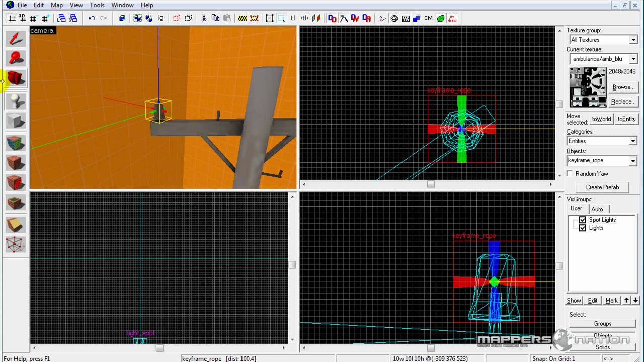The height and width of the screenshot is (362, 644).
Task: Toggle the Cordon bounds striped icon
Action: [x=243, y=18]
